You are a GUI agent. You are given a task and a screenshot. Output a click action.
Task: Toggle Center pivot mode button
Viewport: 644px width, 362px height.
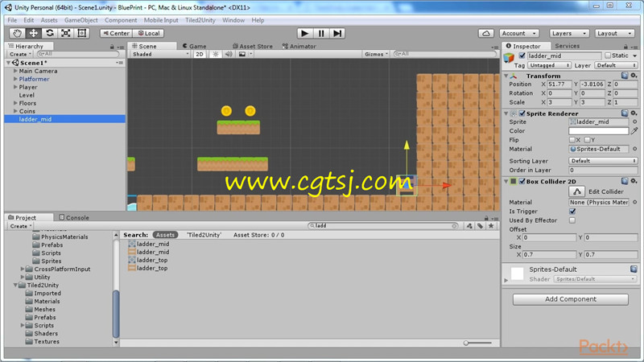point(116,33)
